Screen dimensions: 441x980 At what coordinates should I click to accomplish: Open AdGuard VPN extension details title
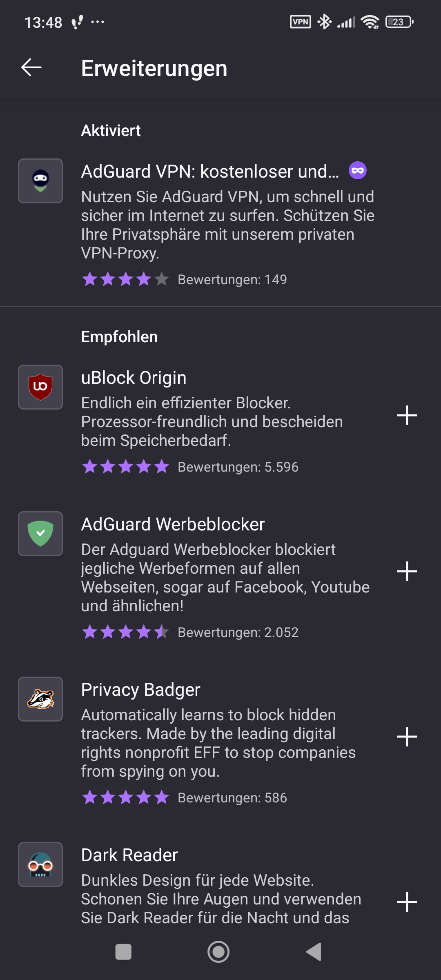click(x=210, y=171)
